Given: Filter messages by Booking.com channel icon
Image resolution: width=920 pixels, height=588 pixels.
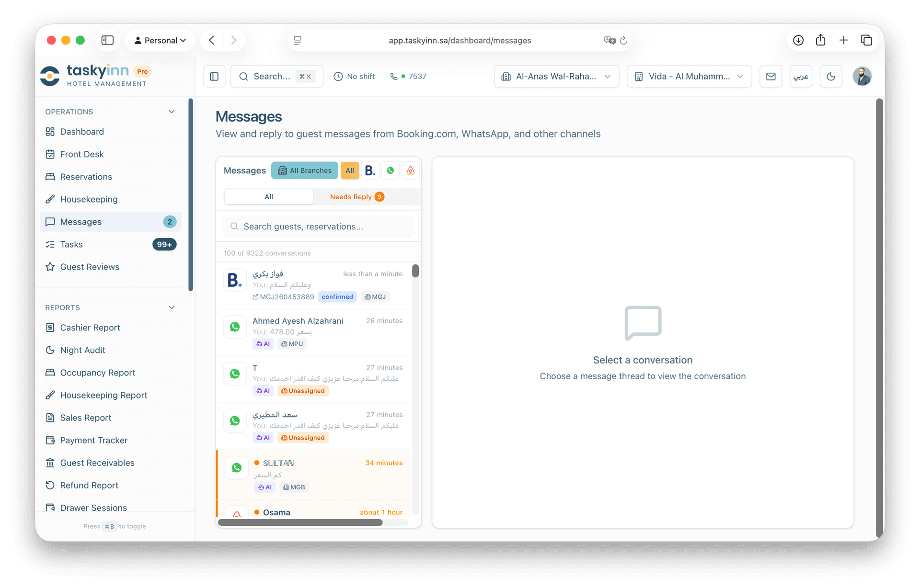Looking at the screenshot, I should click(370, 170).
